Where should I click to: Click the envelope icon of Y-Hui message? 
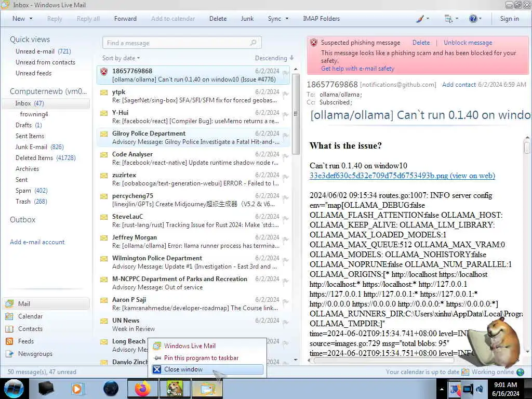(104, 113)
